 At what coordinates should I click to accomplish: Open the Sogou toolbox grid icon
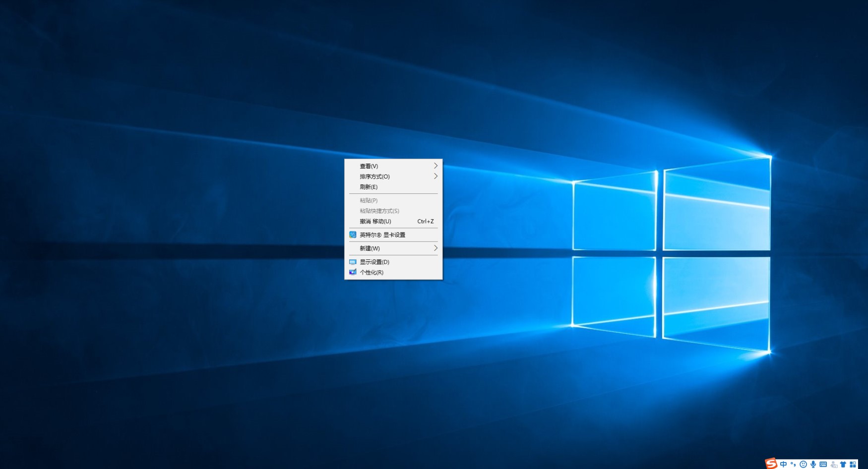[853, 465]
